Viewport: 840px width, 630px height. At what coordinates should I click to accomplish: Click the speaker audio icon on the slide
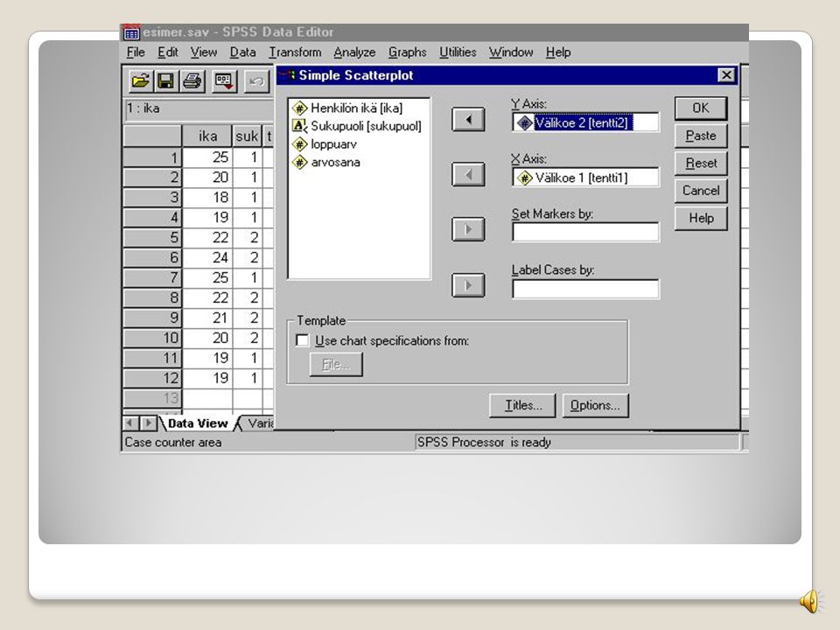(x=810, y=600)
